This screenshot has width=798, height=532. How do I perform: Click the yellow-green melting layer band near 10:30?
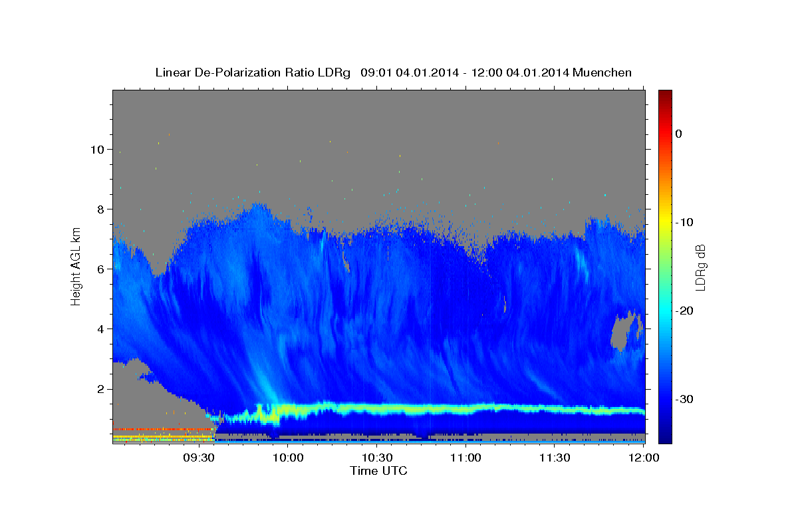click(x=376, y=408)
